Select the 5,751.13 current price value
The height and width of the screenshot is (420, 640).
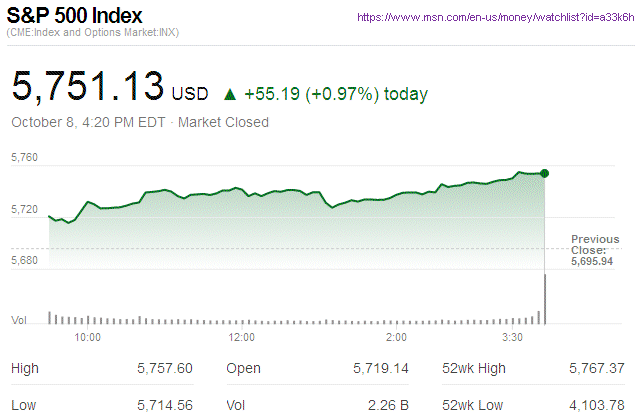coord(88,86)
